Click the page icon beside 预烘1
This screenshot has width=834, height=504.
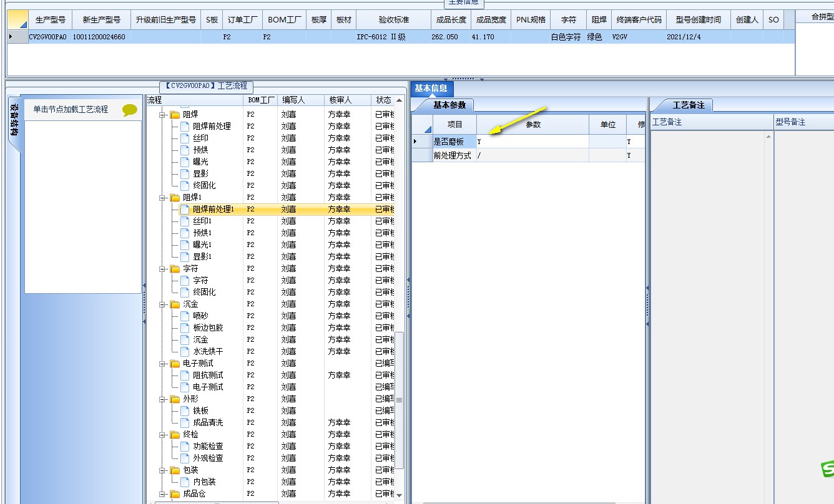pyautogui.click(x=185, y=233)
